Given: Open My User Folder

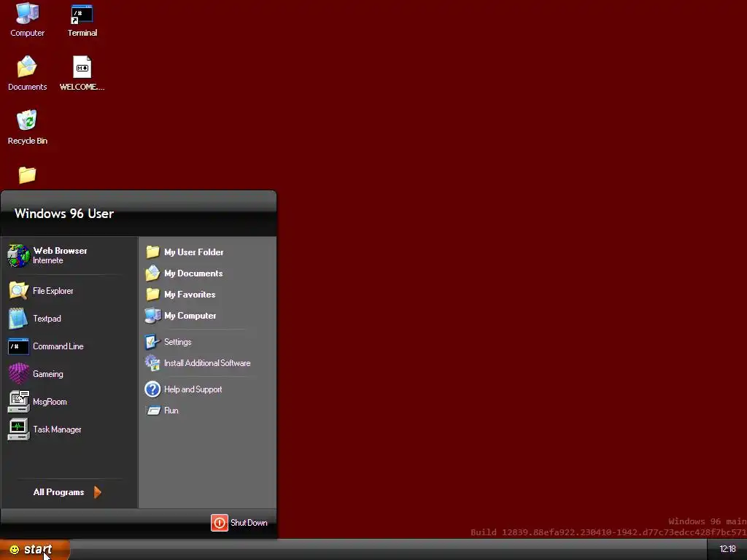Looking at the screenshot, I should [185, 252].
